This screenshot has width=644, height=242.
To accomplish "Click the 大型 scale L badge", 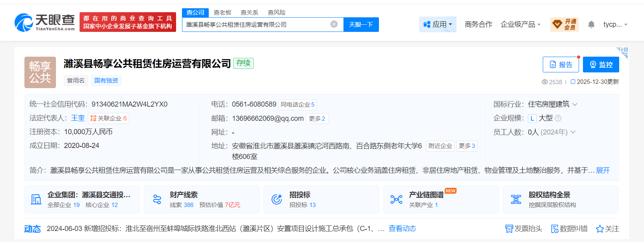I will click(532, 118).
